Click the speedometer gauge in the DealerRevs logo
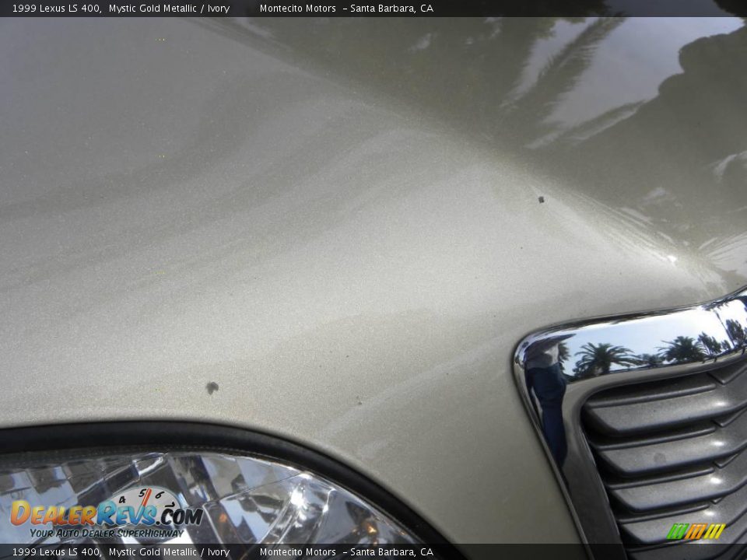 click(146, 499)
